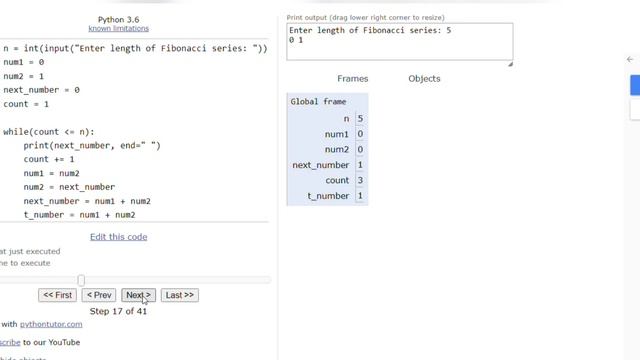
Task: Open pythontutor.com link
Action: (51, 324)
